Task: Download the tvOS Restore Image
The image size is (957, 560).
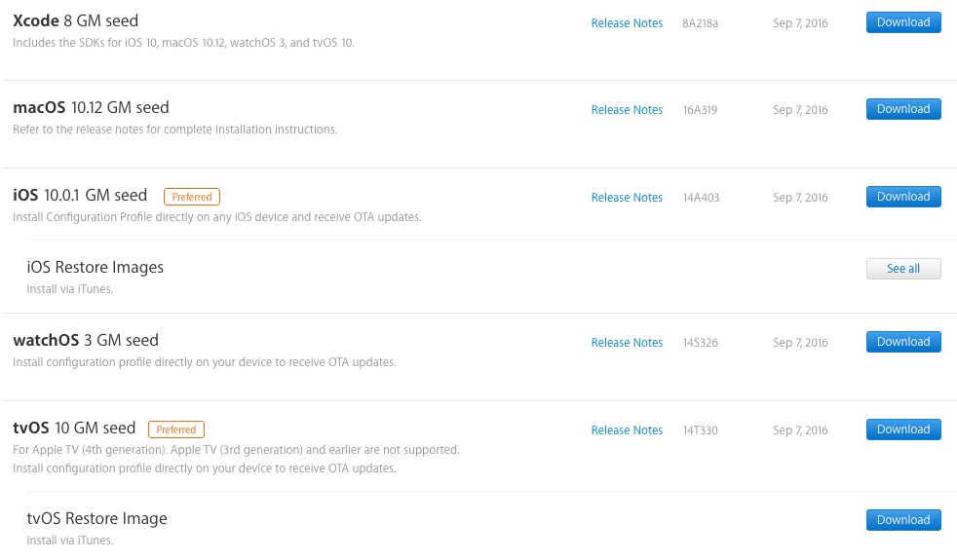Action: tap(902, 520)
